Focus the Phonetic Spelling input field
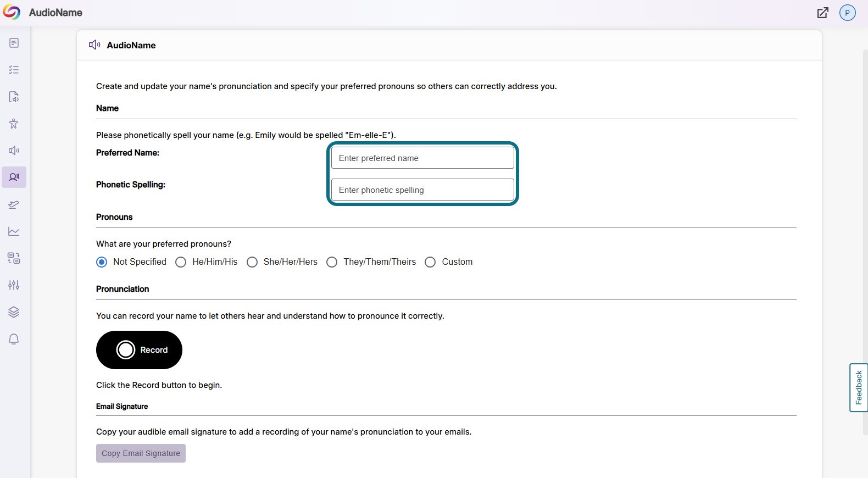 (x=422, y=190)
